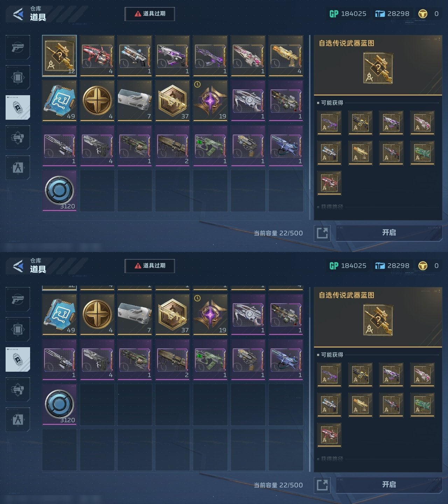Select the gold rifle skin in the first row

[286, 56]
